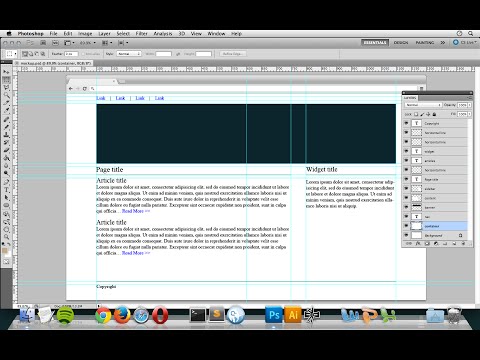Click the background color swatch
Image resolution: width=480 pixels, height=360 pixels.
pyautogui.click(x=8, y=254)
